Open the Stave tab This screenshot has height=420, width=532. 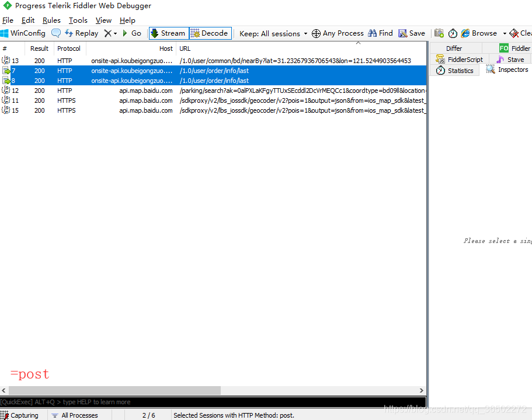coord(510,60)
